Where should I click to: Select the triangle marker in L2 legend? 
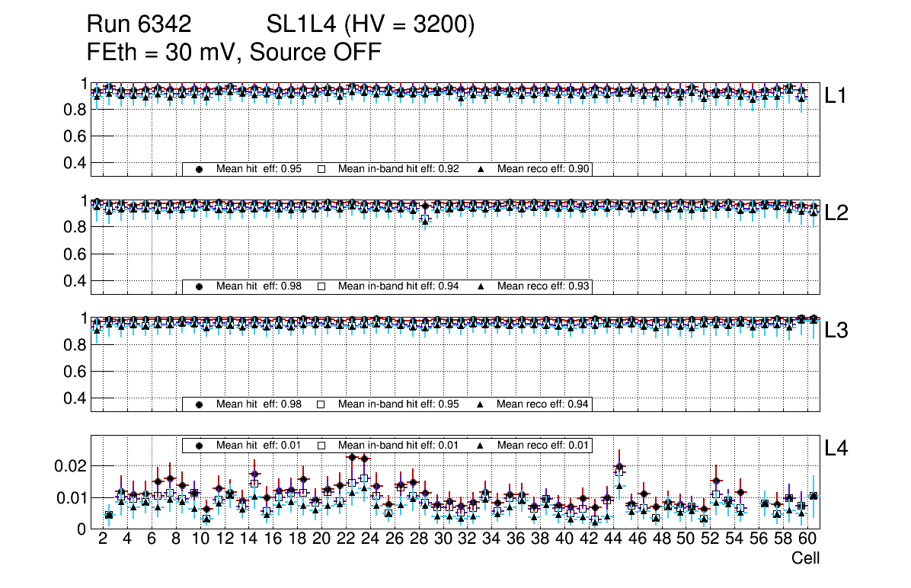(481, 286)
